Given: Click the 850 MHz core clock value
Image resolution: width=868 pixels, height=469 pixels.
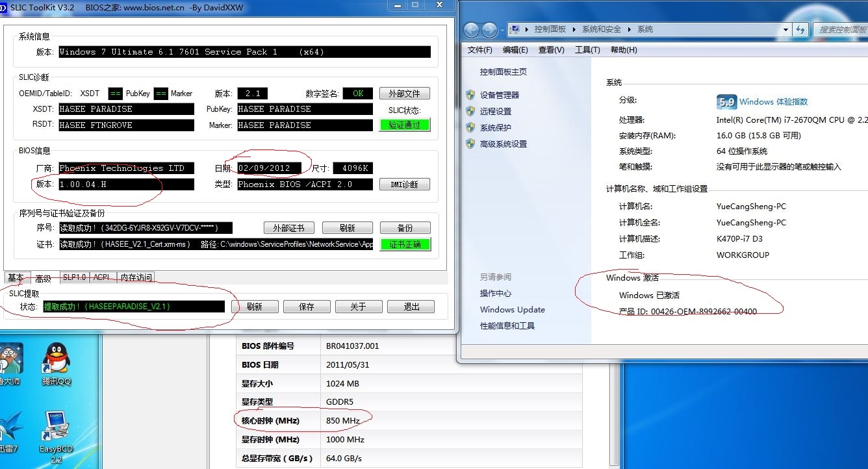Looking at the screenshot, I should (x=343, y=420).
